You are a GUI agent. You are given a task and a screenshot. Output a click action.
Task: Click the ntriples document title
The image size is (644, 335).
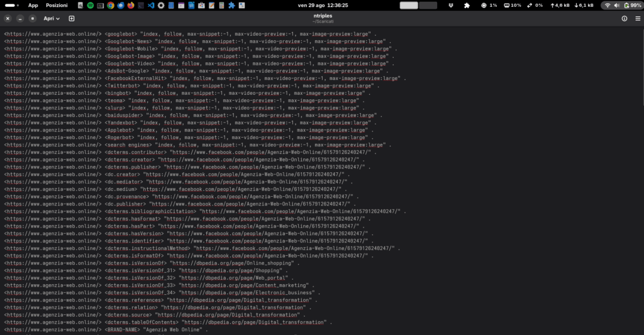(x=323, y=16)
